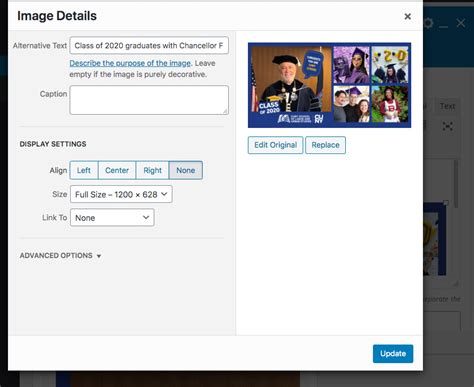The width and height of the screenshot is (474, 387).
Task: Select the Display Settings heading text
Action: point(53,144)
